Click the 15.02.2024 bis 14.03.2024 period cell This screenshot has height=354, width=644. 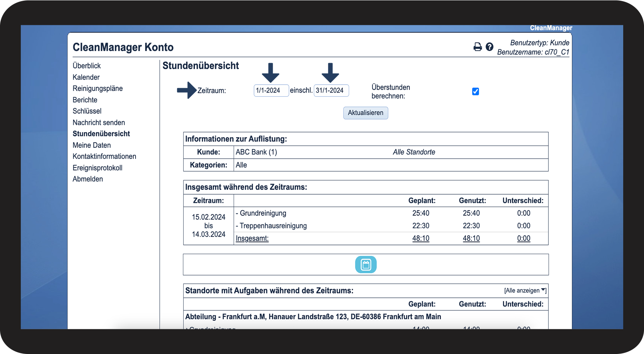pyautogui.click(x=208, y=226)
